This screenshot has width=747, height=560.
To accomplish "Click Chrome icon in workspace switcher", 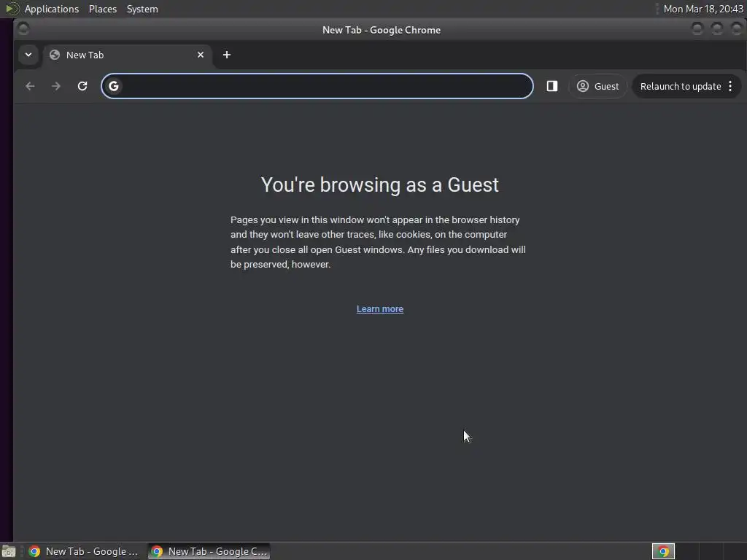I will (x=663, y=551).
